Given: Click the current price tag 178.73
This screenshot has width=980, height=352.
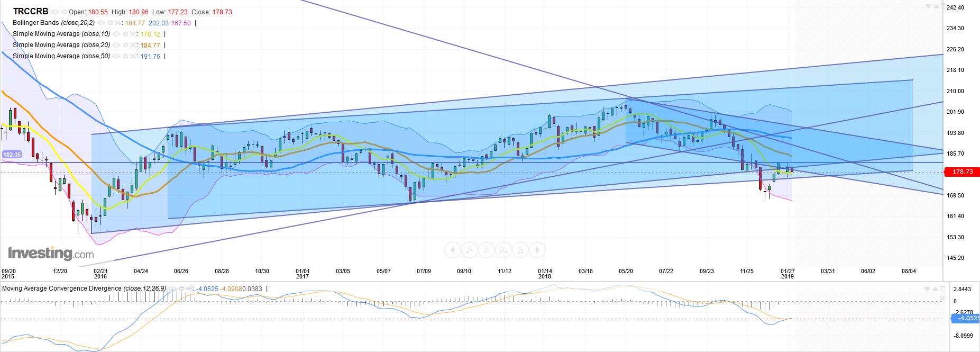Looking at the screenshot, I should [962, 172].
